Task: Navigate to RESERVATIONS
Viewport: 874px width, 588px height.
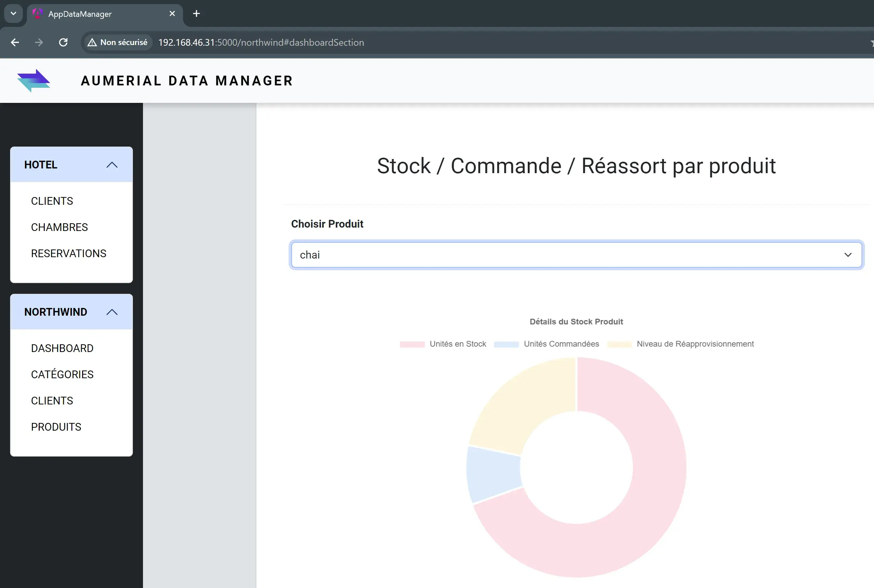Action: (x=68, y=253)
